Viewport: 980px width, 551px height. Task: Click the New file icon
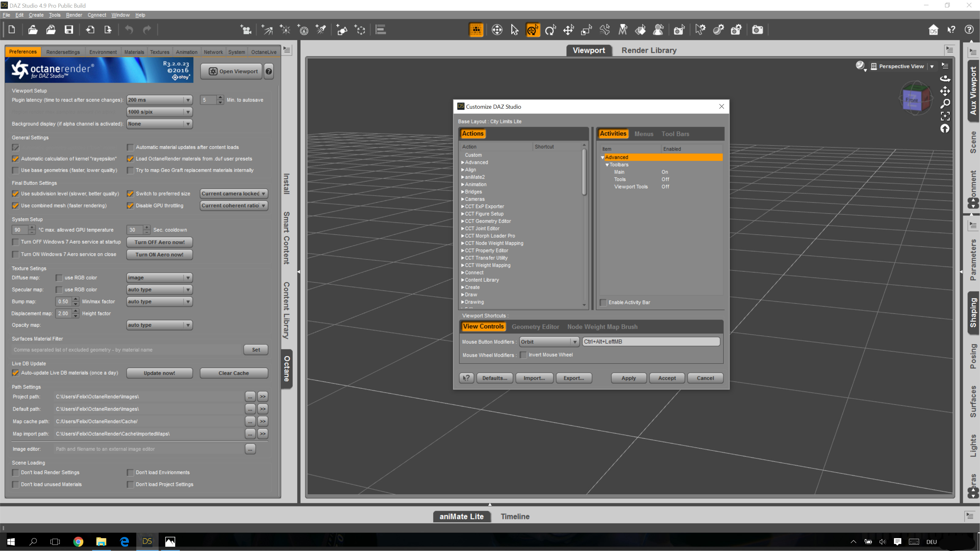(11, 30)
